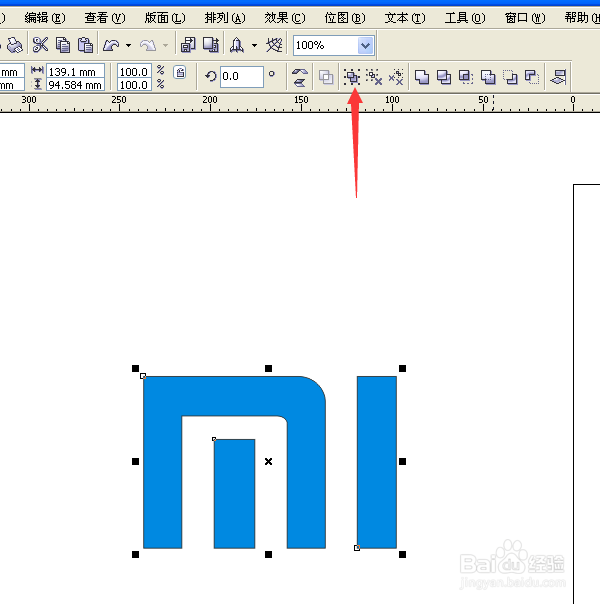Screen dimensions: 600x604
Task: Click the Group objects icon
Action: [x=352, y=77]
